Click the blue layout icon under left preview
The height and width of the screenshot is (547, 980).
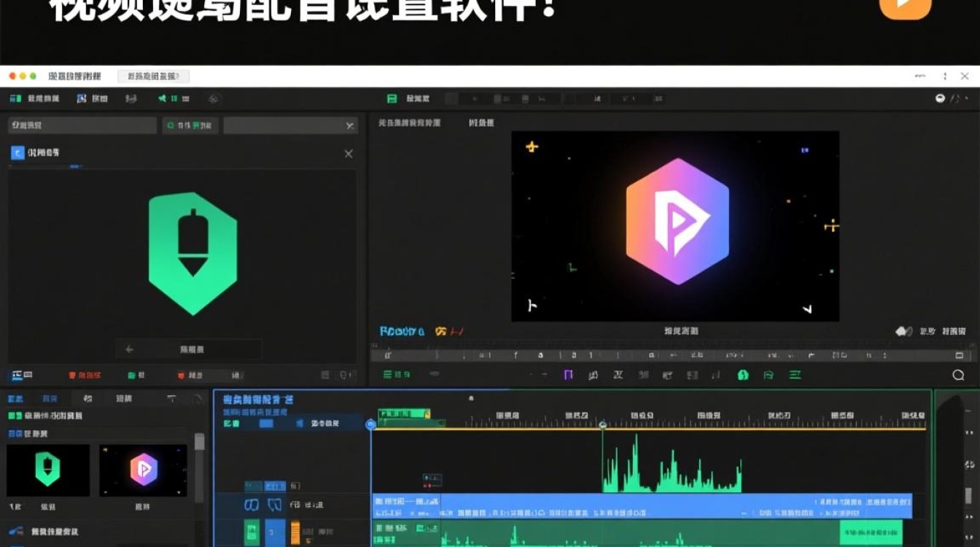(17, 375)
